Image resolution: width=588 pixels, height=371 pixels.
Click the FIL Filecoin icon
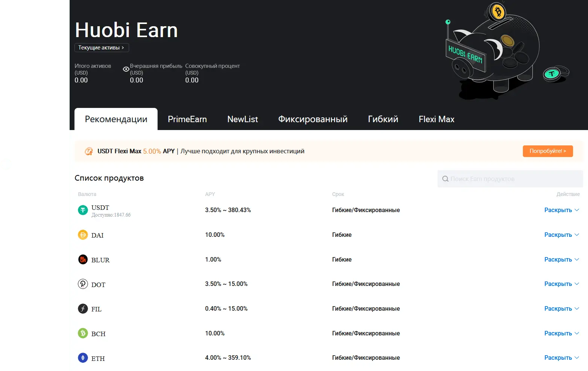pos(83,309)
